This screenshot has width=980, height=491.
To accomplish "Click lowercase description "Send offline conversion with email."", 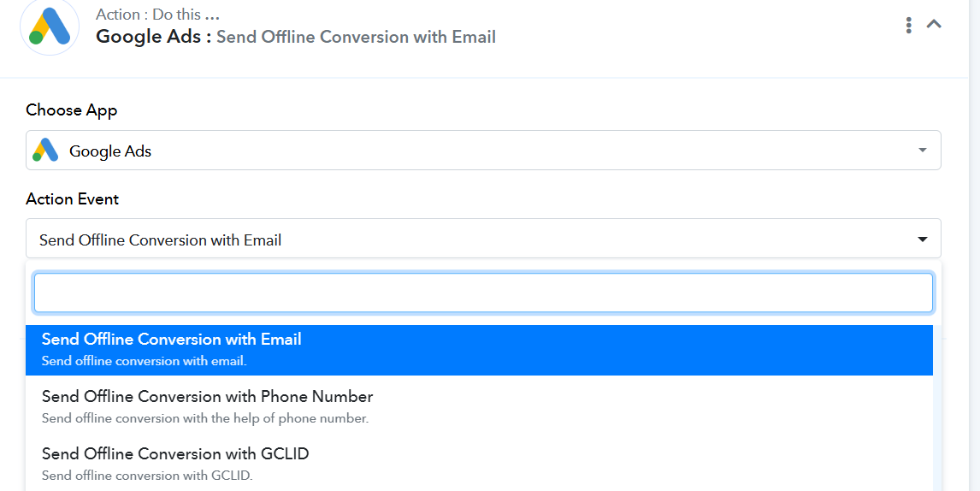I will pos(144,361).
